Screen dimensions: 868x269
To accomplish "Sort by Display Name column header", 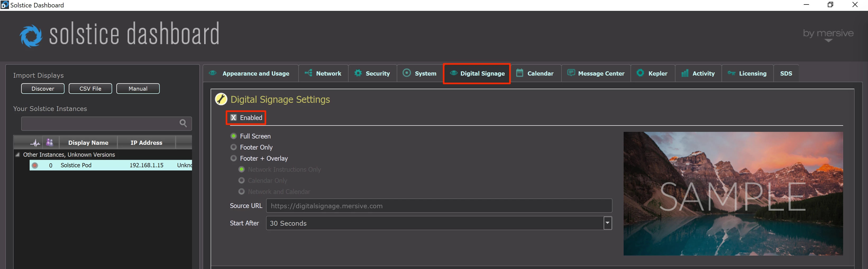I will [x=88, y=143].
